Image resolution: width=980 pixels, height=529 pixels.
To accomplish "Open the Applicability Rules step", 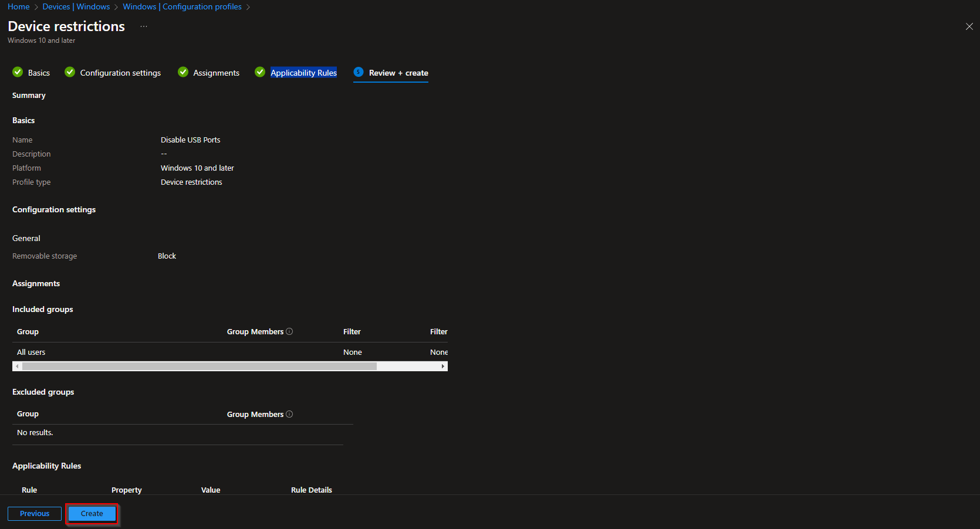I will click(x=303, y=72).
